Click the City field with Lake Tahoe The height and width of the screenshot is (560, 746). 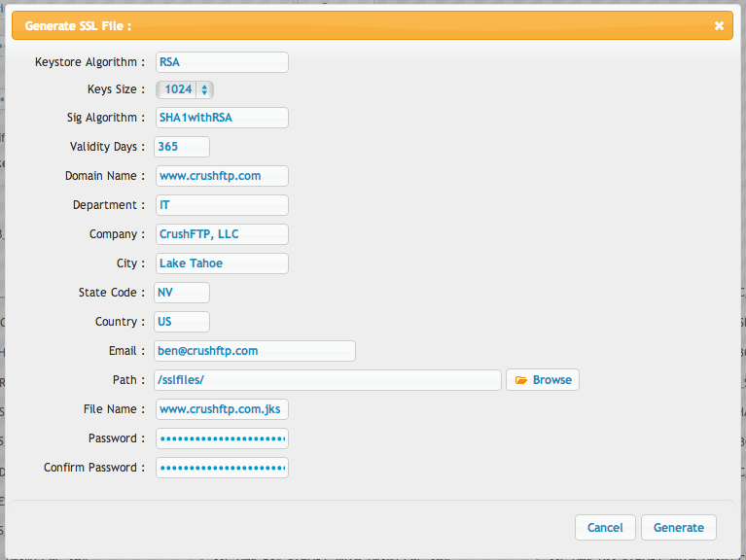222,263
